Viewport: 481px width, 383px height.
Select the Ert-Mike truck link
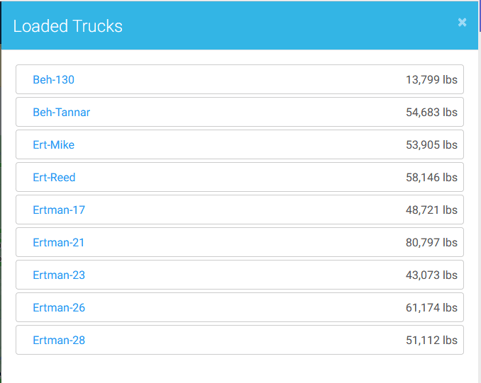(x=53, y=145)
